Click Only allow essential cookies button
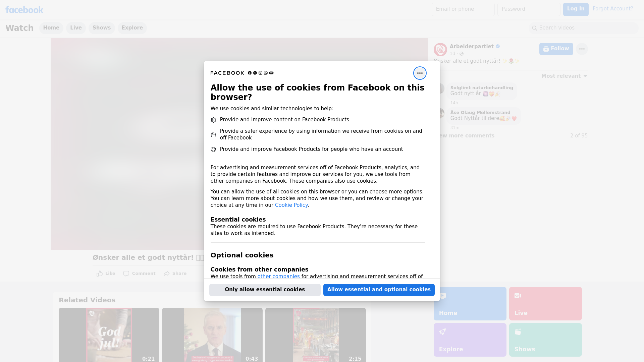 (x=265, y=290)
